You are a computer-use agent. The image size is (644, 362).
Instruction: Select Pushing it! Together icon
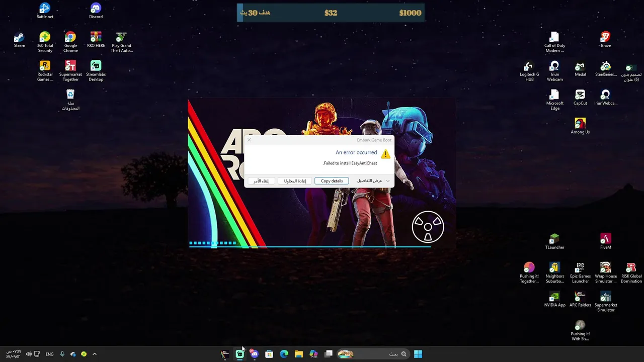(x=529, y=273)
